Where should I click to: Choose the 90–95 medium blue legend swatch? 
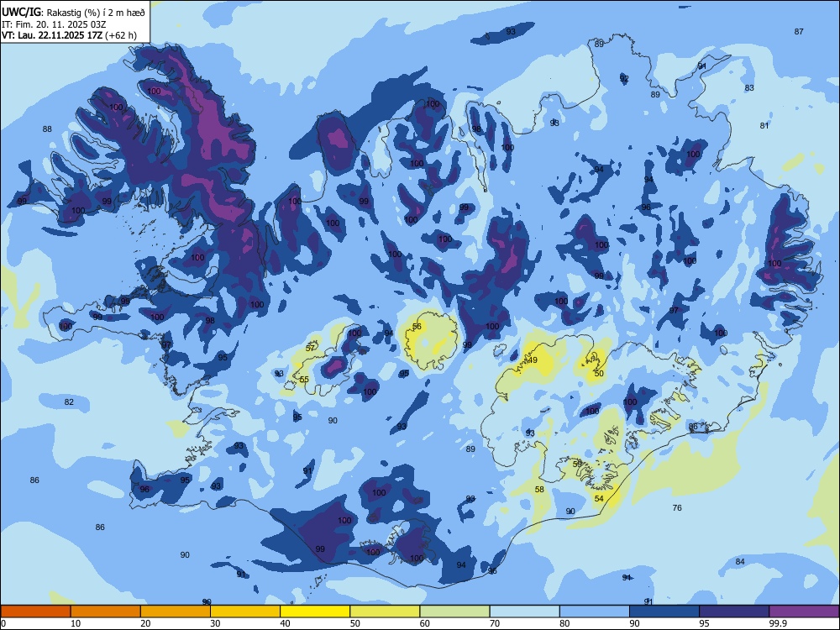tap(664, 612)
